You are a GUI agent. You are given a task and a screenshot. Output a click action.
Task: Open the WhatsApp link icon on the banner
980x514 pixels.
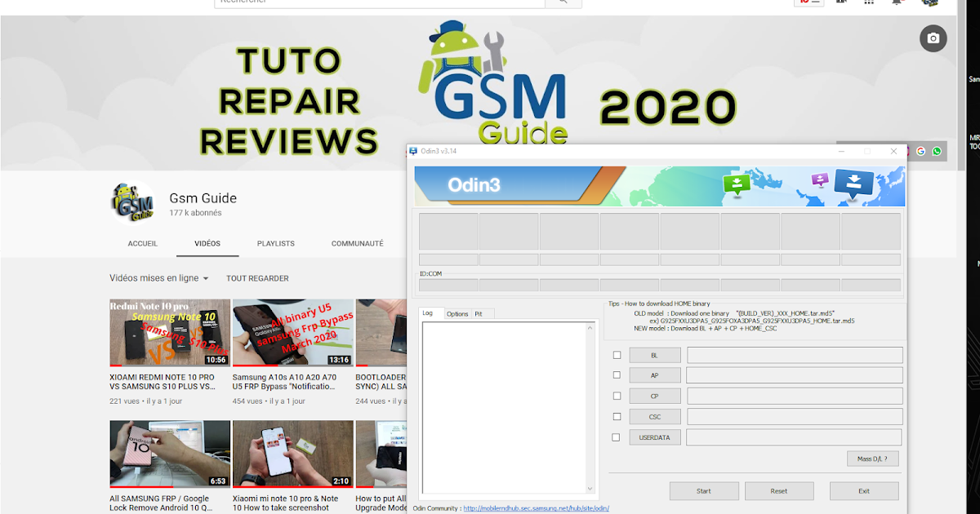pyautogui.click(x=937, y=151)
